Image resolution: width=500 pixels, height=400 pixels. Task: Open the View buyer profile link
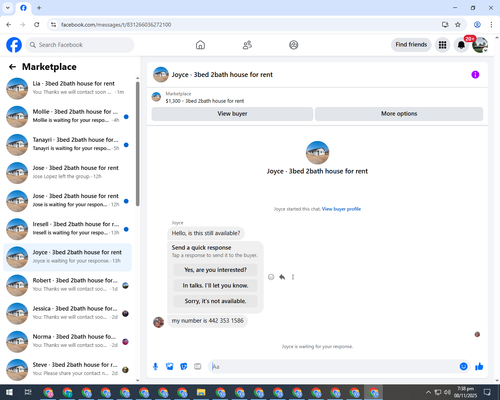341,209
